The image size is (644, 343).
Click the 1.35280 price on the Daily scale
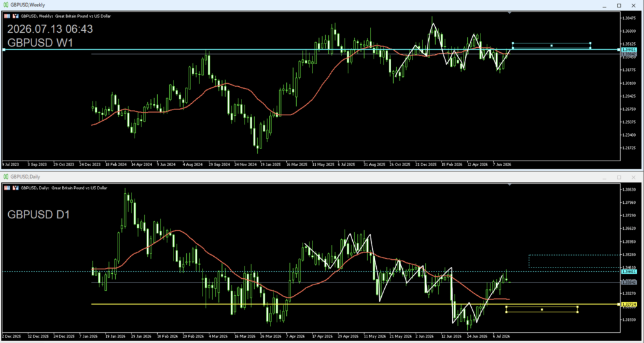coord(629,255)
